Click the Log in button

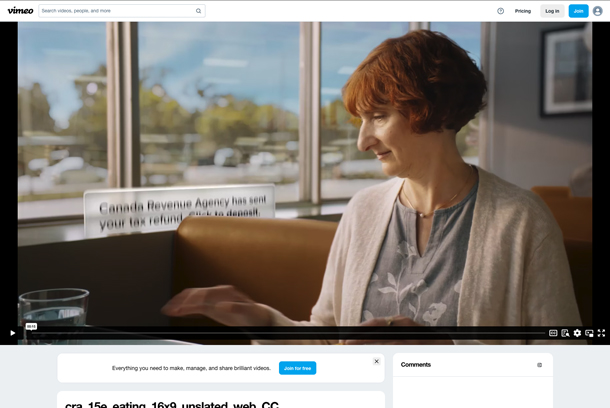(x=552, y=11)
